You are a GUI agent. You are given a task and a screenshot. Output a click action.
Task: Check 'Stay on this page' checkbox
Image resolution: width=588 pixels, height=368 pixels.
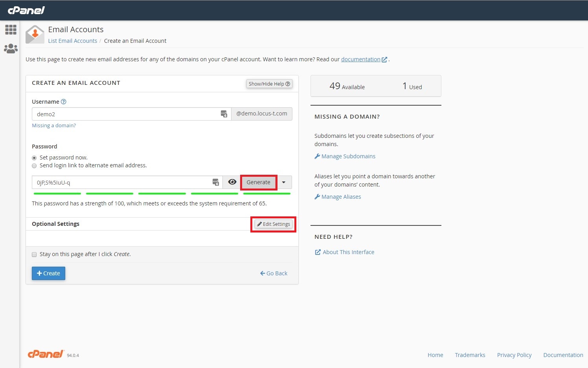(34, 254)
